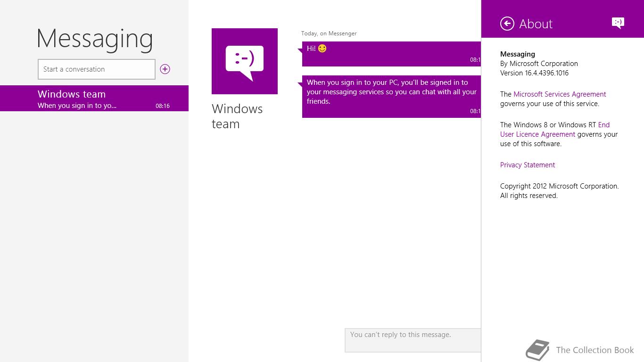Screen dimensions: 644x362
Task: Click 'Today, on Messenger' date label
Action: 329,33
